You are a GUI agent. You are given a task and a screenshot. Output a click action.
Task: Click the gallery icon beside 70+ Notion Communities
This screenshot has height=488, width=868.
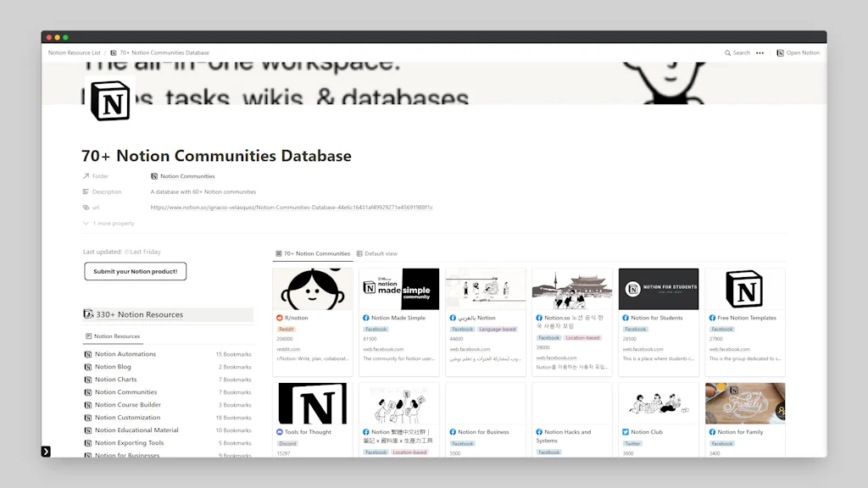[x=278, y=253]
